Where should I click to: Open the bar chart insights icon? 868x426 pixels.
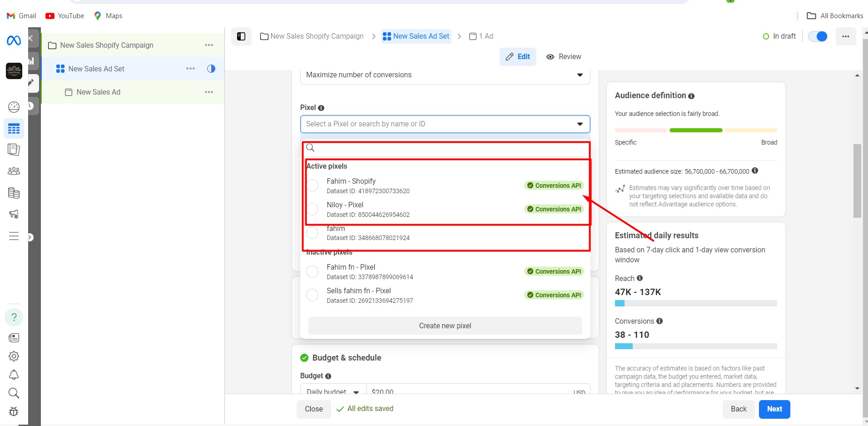(31, 60)
